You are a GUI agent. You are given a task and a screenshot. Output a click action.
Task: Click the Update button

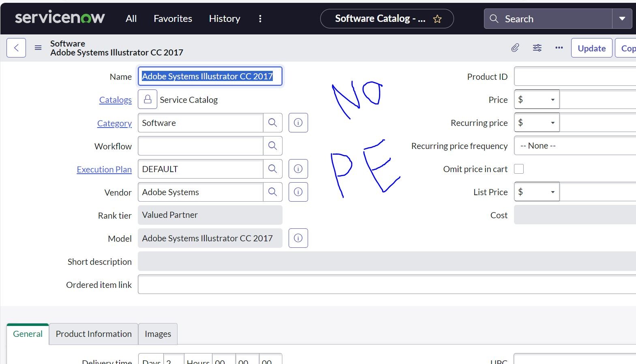[591, 48]
